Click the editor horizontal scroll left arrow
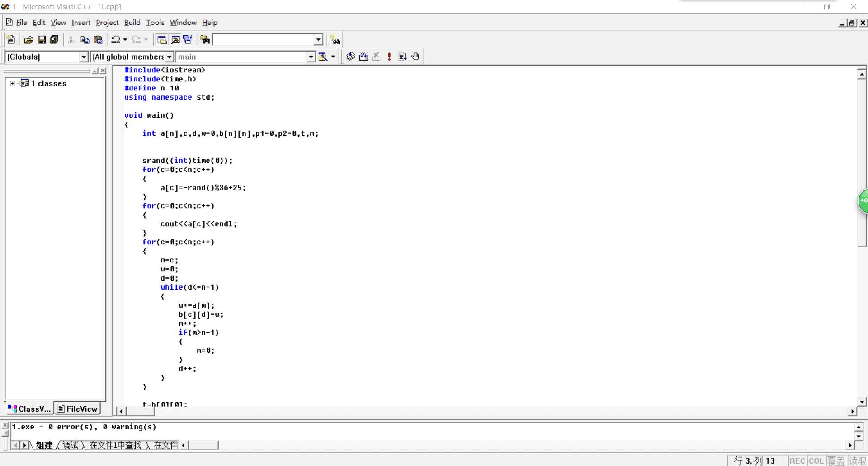Image resolution: width=868 pixels, height=466 pixels. click(121, 411)
